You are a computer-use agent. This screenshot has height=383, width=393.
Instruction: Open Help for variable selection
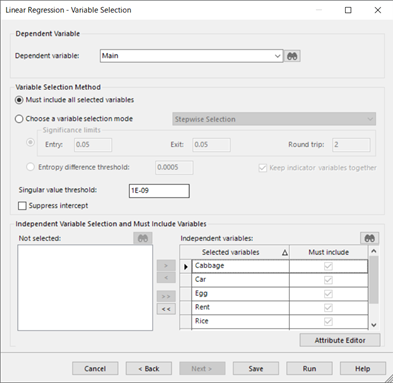click(x=363, y=369)
